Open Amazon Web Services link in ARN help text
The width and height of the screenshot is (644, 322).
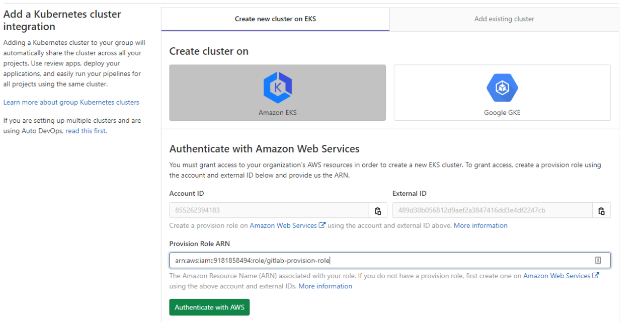[561, 276]
